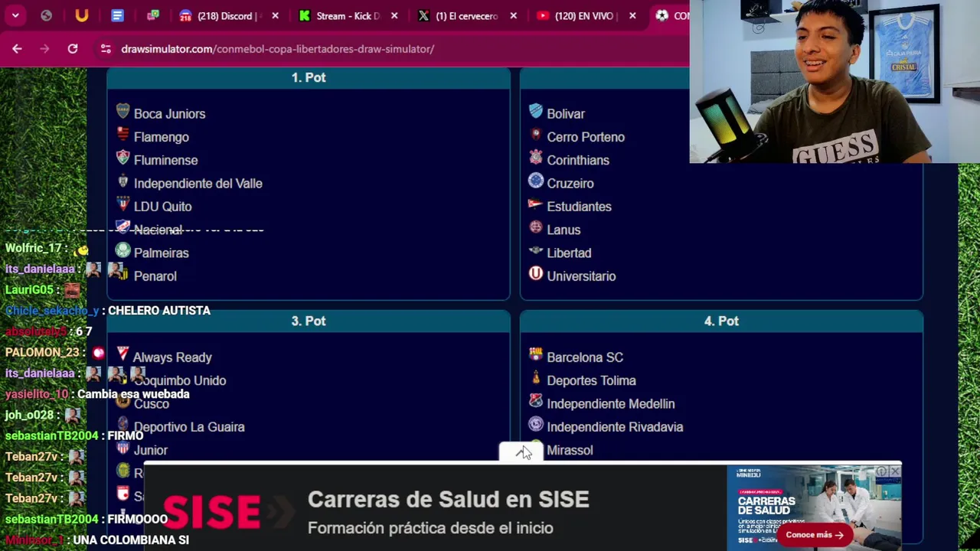Viewport: 980px width, 551px height.
Task: Click Conoce más button in ad
Action: pos(814,535)
